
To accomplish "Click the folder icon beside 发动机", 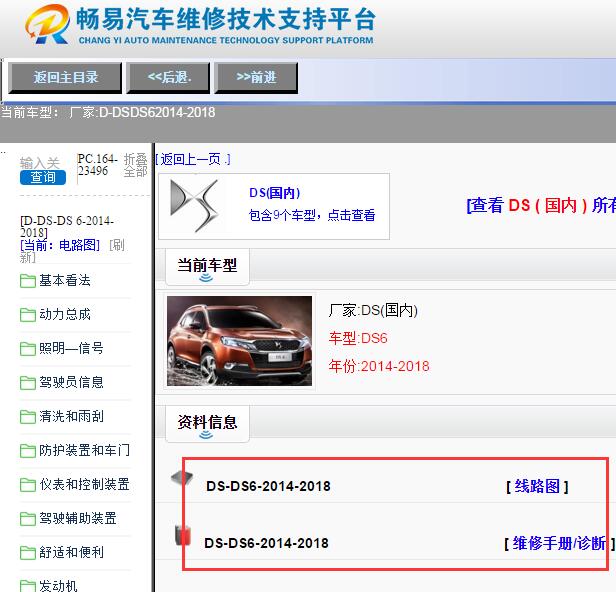I will (x=28, y=586).
